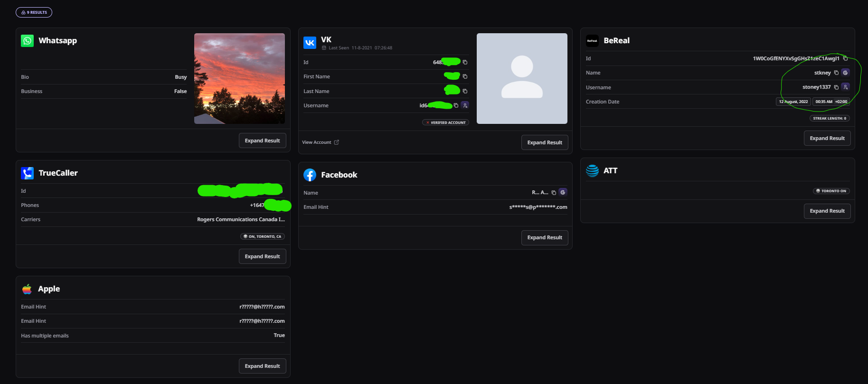Select the VK Last Seen timestamp

(372, 48)
